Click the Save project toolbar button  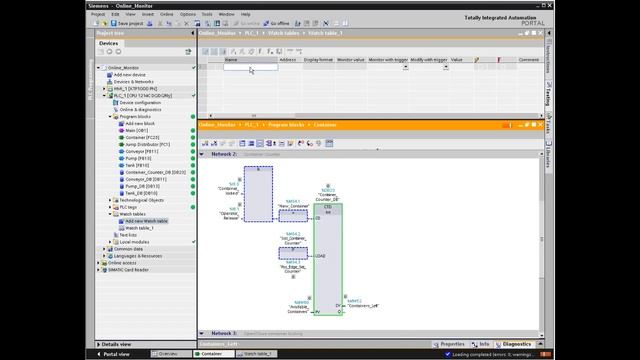(x=127, y=23)
